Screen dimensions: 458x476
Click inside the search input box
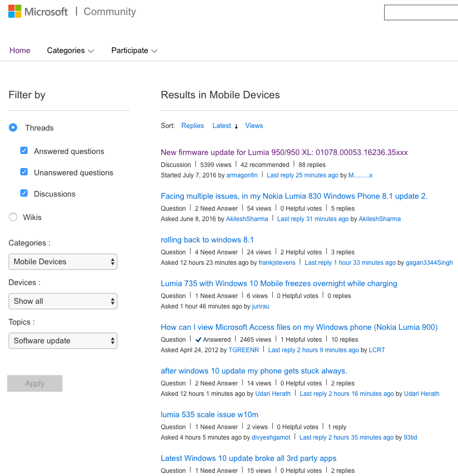click(421, 12)
